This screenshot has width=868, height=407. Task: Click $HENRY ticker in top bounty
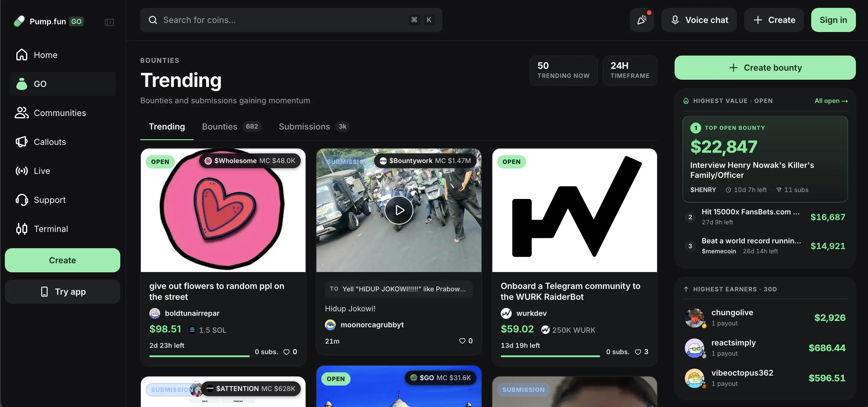tap(703, 190)
